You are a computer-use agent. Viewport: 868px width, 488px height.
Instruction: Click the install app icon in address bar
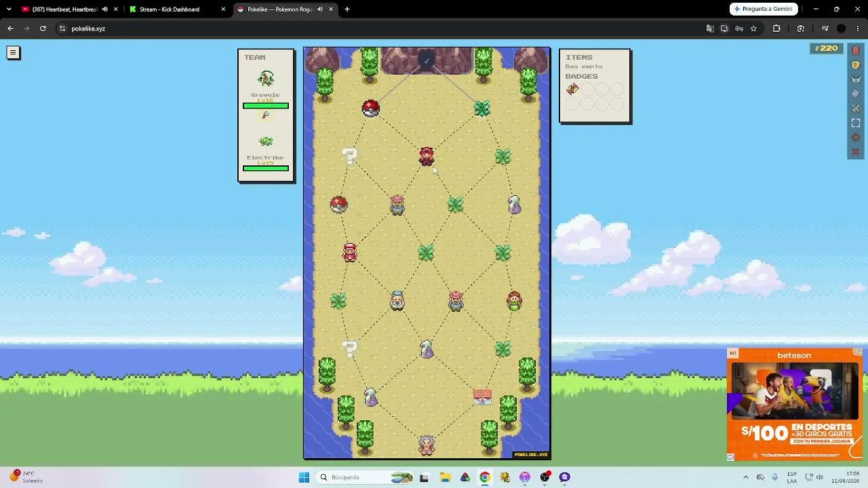[x=724, y=28]
